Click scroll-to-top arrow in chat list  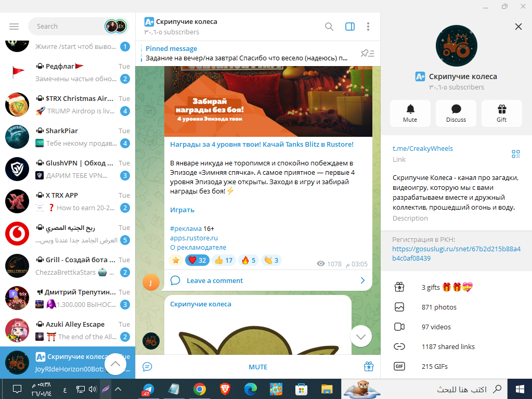115,364
